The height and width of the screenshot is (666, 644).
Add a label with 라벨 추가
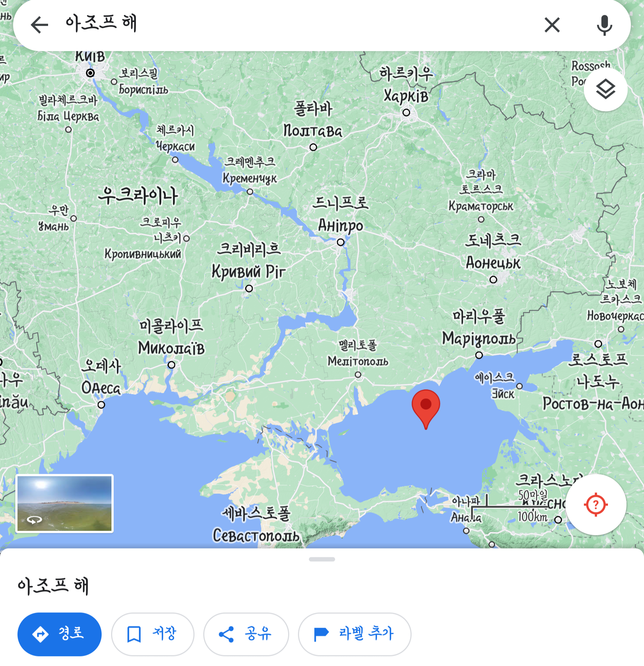(354, 634)
